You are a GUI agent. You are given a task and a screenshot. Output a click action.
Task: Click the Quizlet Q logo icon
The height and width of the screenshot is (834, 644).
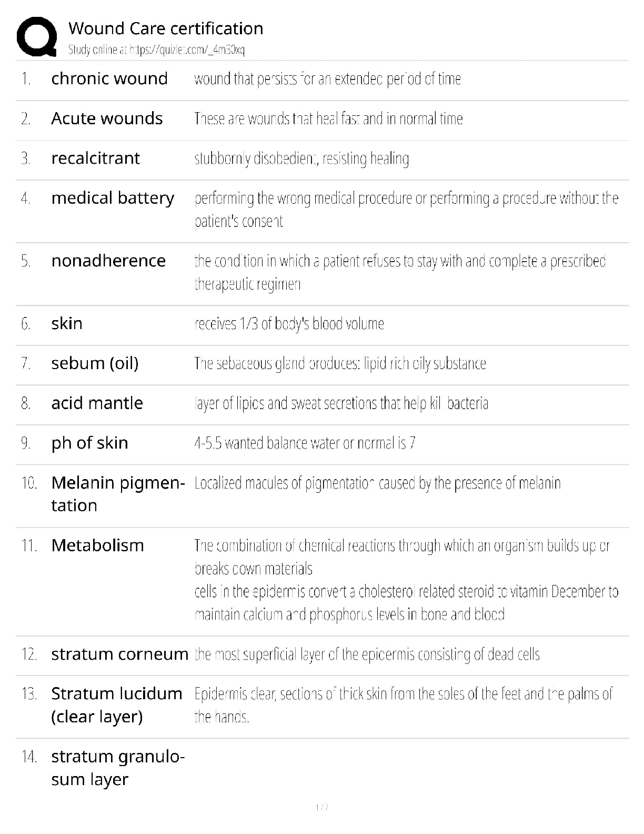click(x=37, y=37)
